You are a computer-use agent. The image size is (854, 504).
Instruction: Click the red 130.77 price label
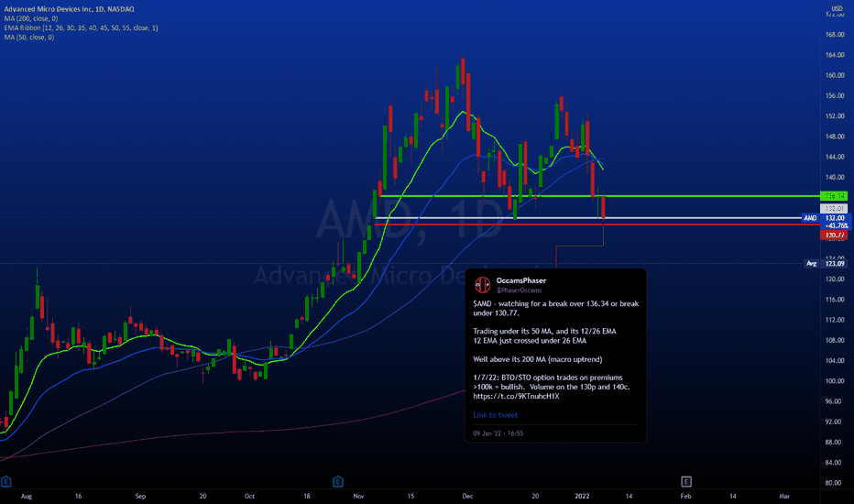[x=834, y=235]
